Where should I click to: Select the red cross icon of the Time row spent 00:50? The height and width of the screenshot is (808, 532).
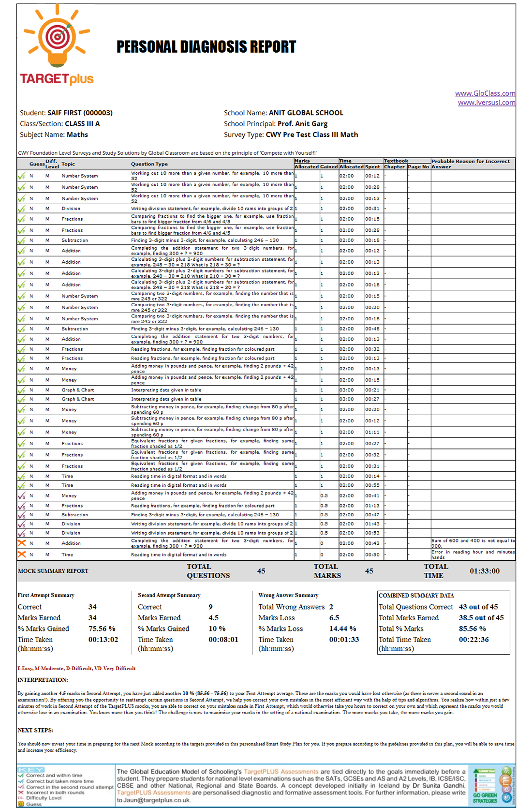tap(22, 554)
